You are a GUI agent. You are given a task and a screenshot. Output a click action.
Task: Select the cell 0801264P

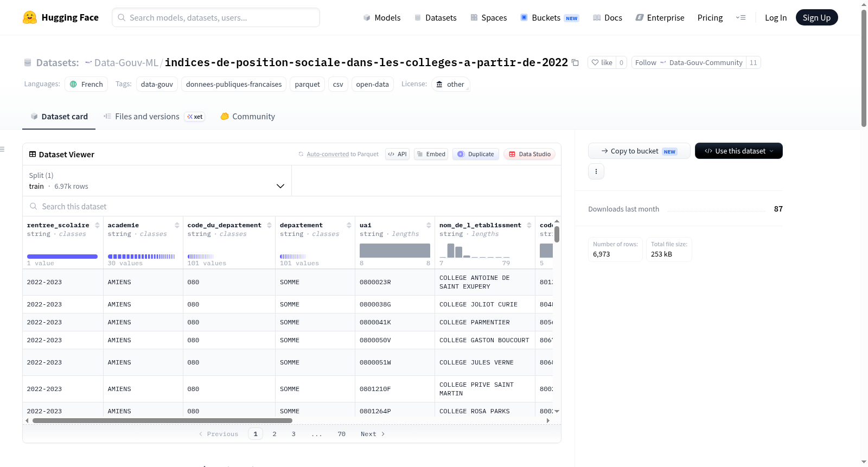pyautogui.click(x=395, y=411)
